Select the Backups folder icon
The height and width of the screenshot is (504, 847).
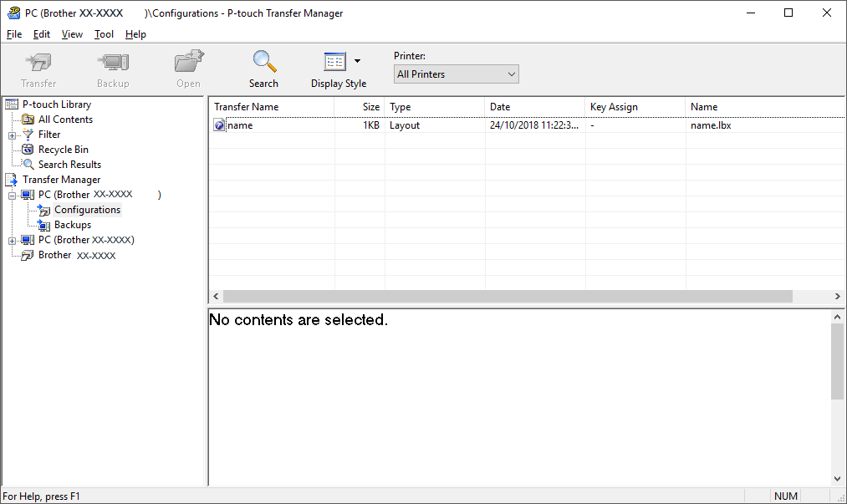43,225
